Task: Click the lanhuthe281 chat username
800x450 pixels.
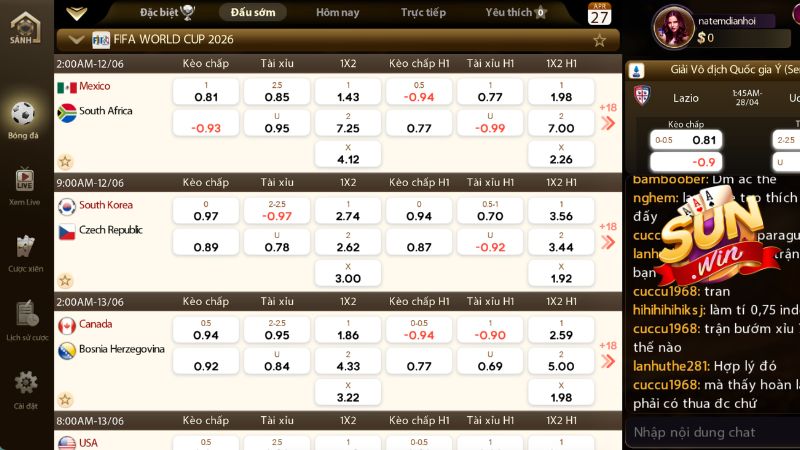Action: click(671, 366)
